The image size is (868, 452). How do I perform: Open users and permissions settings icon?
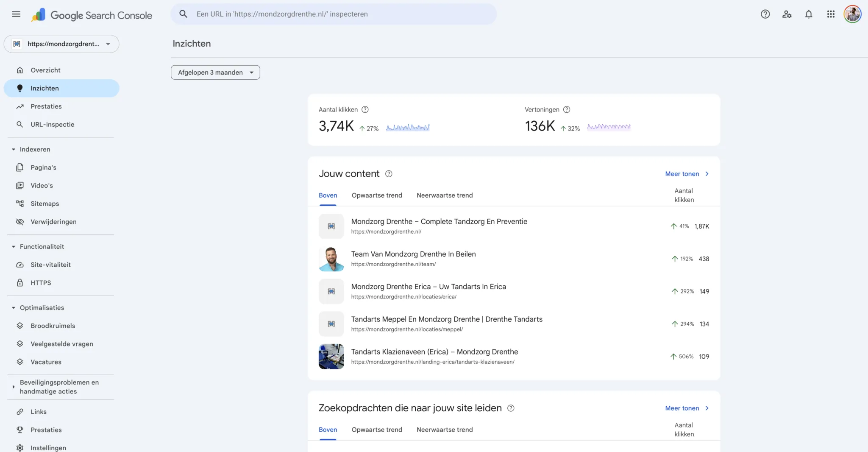(x=787, y=14)
